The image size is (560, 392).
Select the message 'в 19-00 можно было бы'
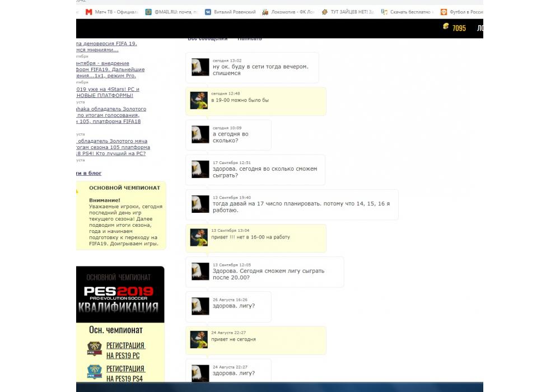pos(240,100)
